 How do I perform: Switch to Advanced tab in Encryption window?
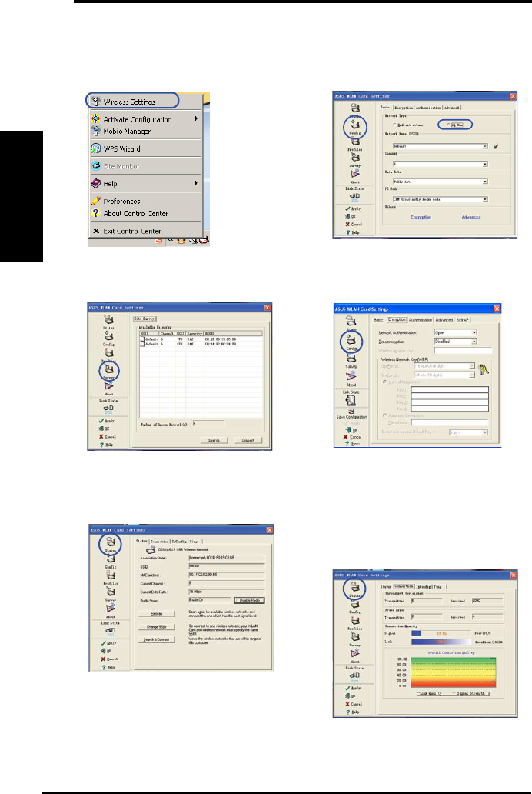pos(444,319)
